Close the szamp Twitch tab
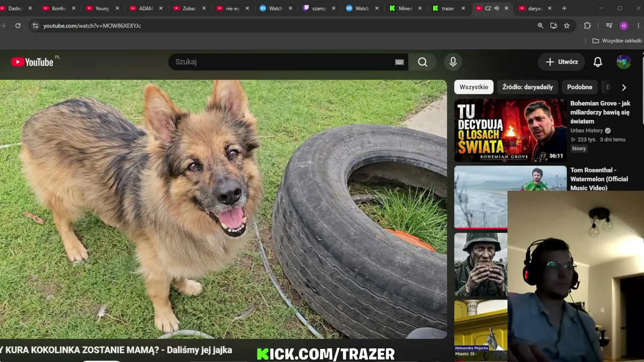 [x=334, y=8]
